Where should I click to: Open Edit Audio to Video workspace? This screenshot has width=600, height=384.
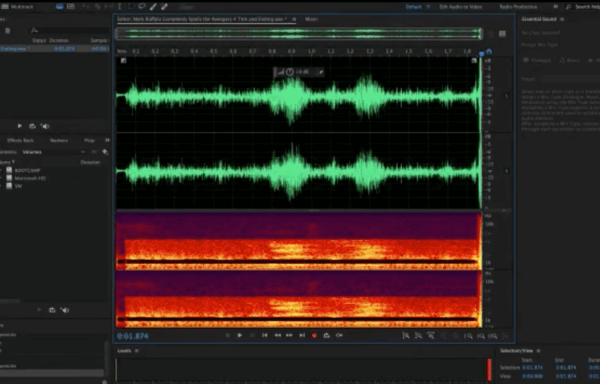460,7
